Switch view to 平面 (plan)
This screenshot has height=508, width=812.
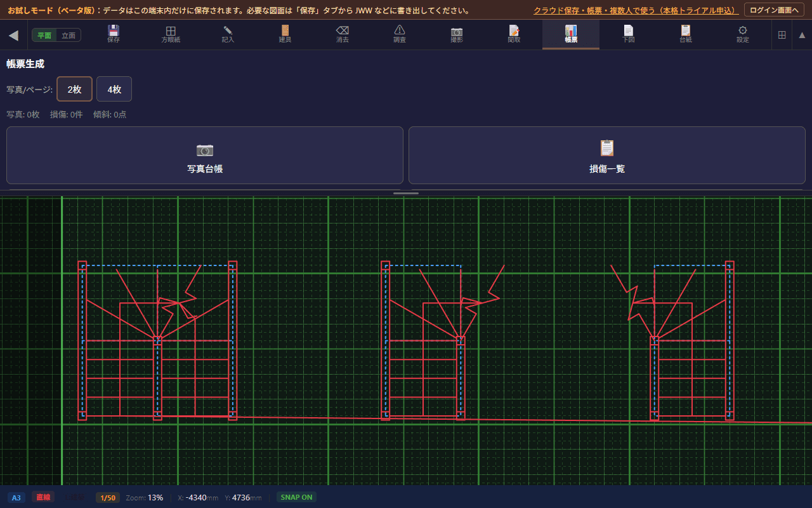44,36
